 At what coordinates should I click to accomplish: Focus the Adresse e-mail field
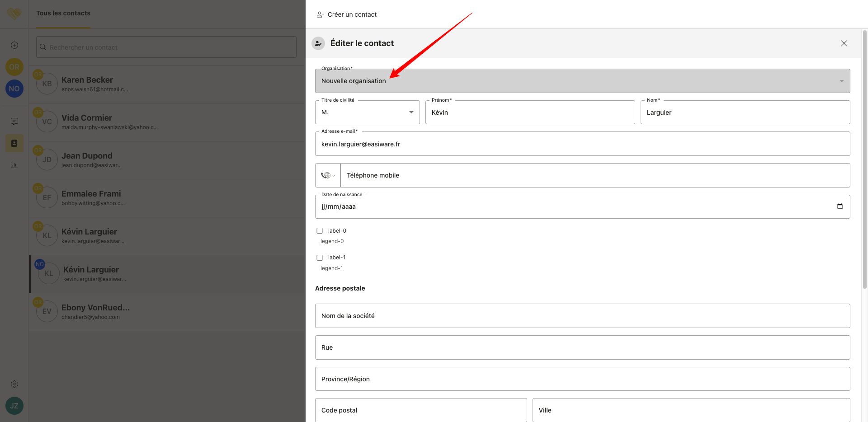582,144
